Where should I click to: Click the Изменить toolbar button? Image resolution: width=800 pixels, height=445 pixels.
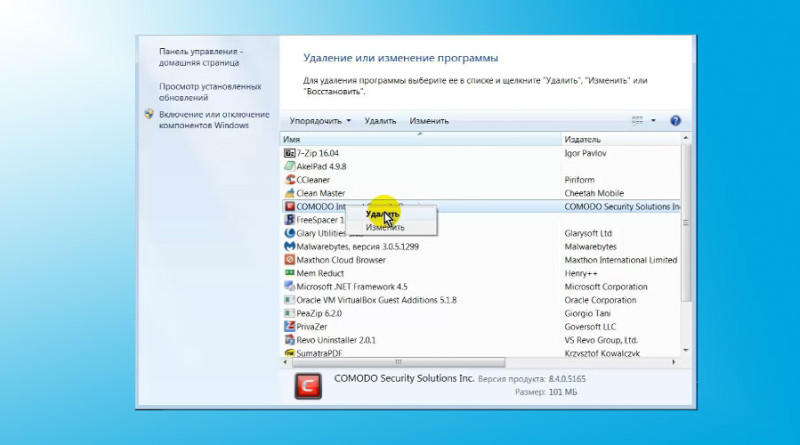pos(429,121)
